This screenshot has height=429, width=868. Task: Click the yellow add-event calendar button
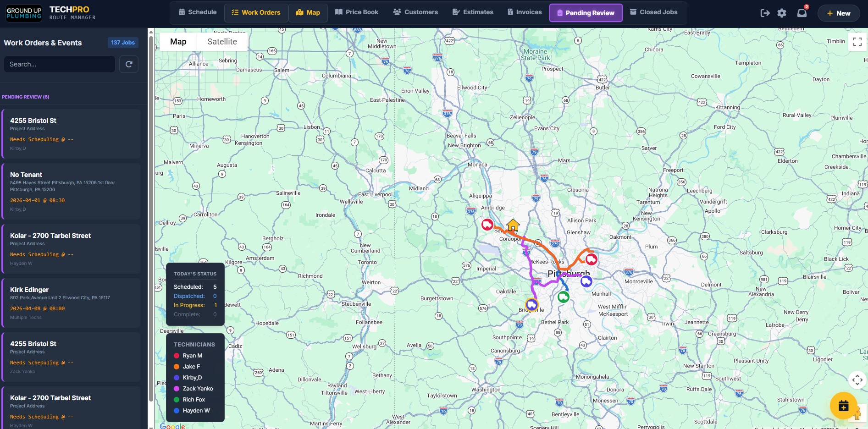[x=844, y=406]
